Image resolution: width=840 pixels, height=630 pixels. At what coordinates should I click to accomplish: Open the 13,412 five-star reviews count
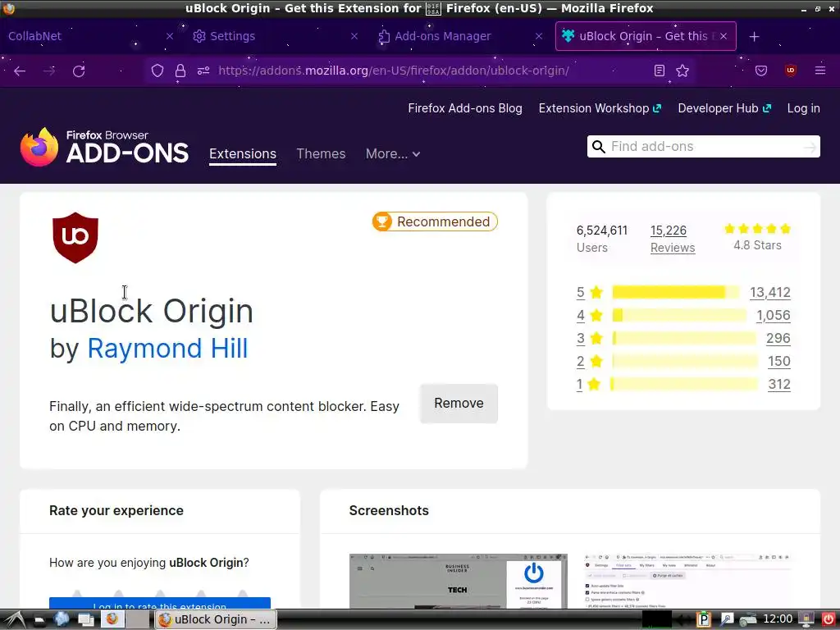pos(769,293)
